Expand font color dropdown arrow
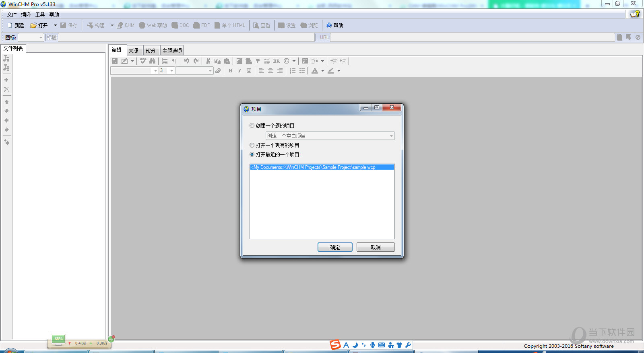This screenshot has height=353, width=644. [x=322, y=71]
